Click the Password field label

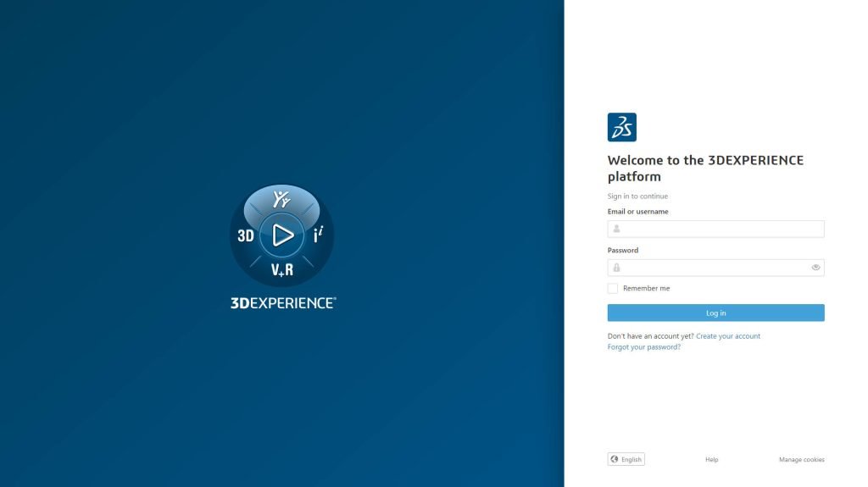click(x=623, y=250)
